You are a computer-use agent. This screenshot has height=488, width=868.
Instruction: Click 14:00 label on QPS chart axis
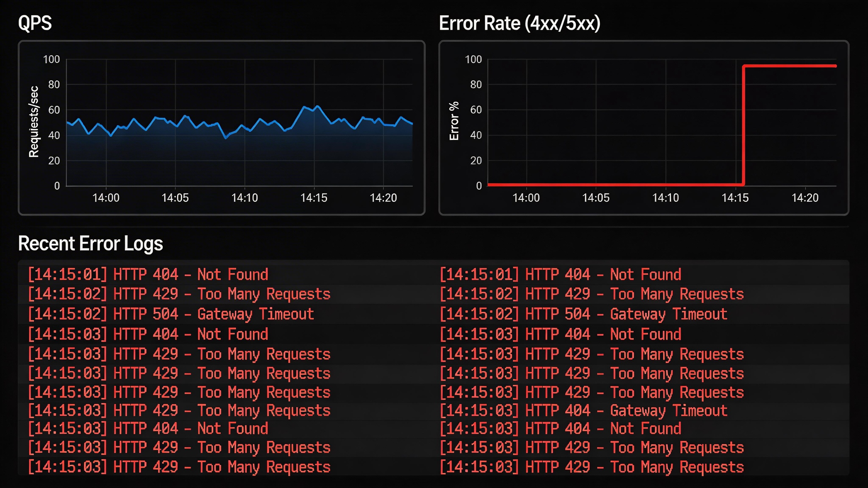106,198
